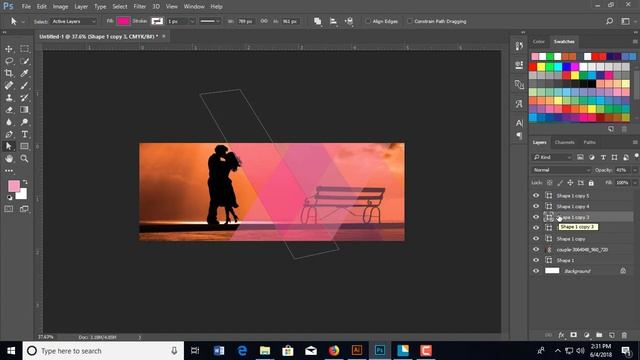Hide the Shape 1 copy 3 layer
Viewport: 640px width, 360px height.
[x=536, y=217]
